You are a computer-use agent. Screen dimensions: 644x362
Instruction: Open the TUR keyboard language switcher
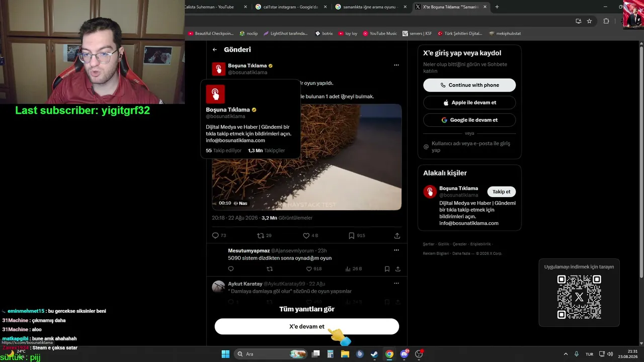pyautogui.click(x=589, y=354)
